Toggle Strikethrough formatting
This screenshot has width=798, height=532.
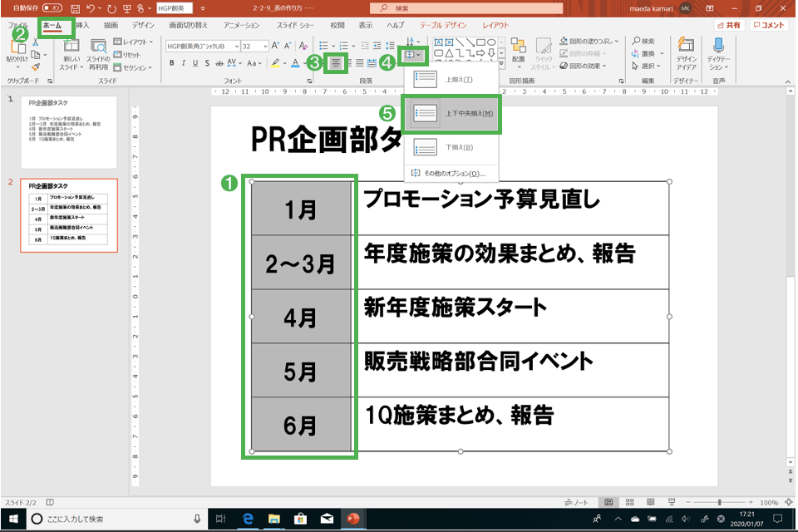[x=219, y=63]
